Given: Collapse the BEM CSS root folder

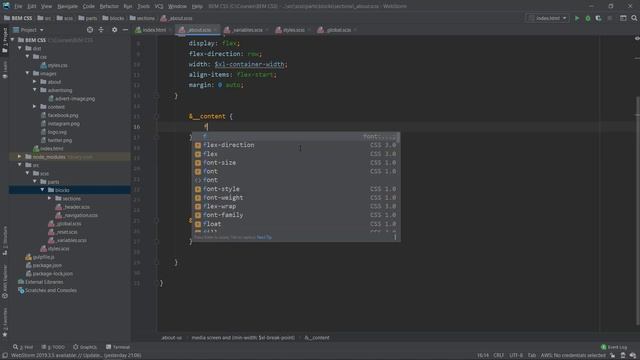Looking at the screenshot, I should tap(12, 40).
